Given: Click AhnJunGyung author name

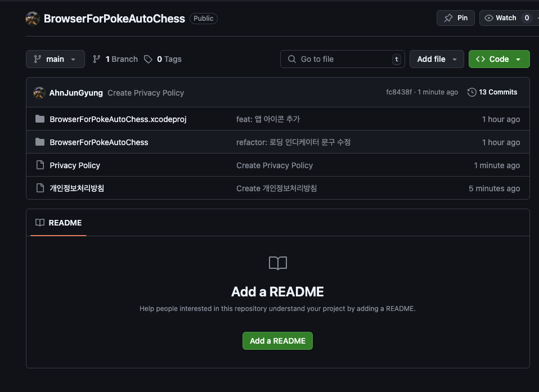Looking at the screenshot, I should pyautogui.click(x=76, y=93).
